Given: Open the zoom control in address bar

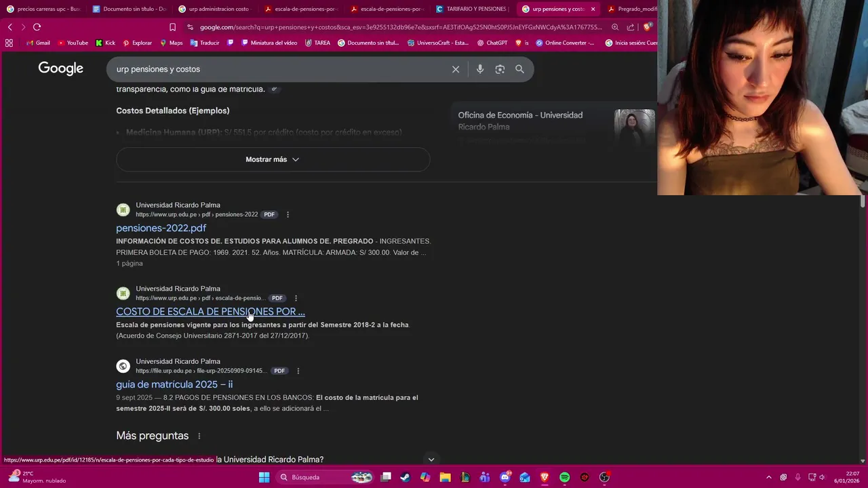Looking at the screenshot, I should pos(615,27).
